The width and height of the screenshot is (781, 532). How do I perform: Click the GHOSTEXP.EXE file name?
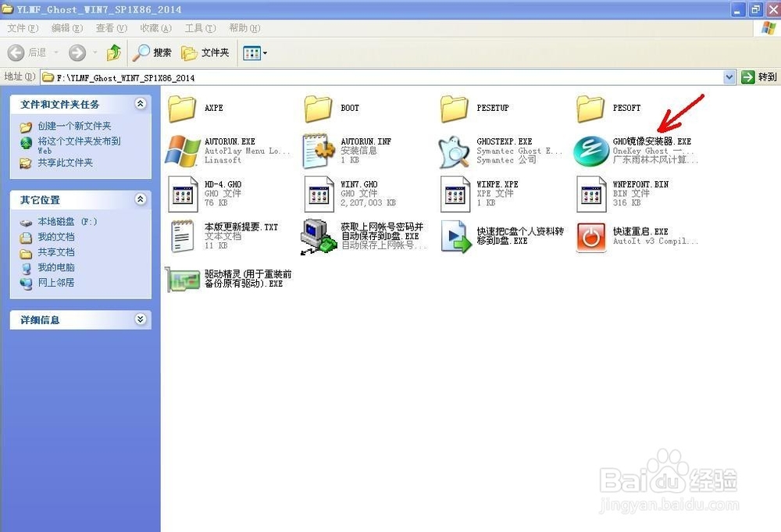(504, 141)
